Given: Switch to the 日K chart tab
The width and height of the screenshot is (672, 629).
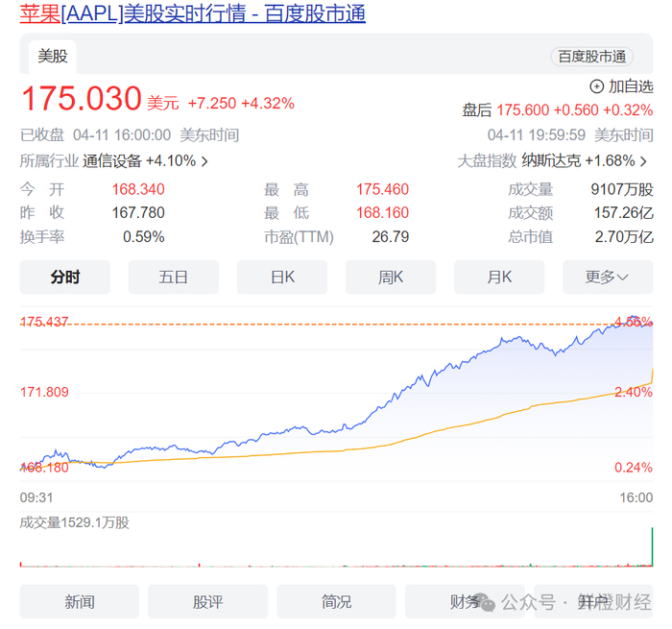Looking at the screenshot, I should click(x=282, y=277).
